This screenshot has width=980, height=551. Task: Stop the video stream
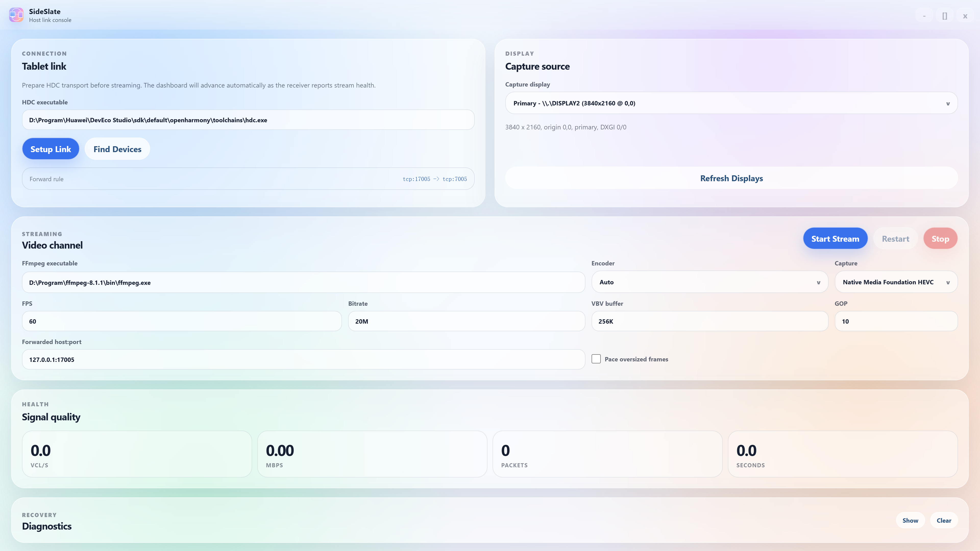[940, 239]
